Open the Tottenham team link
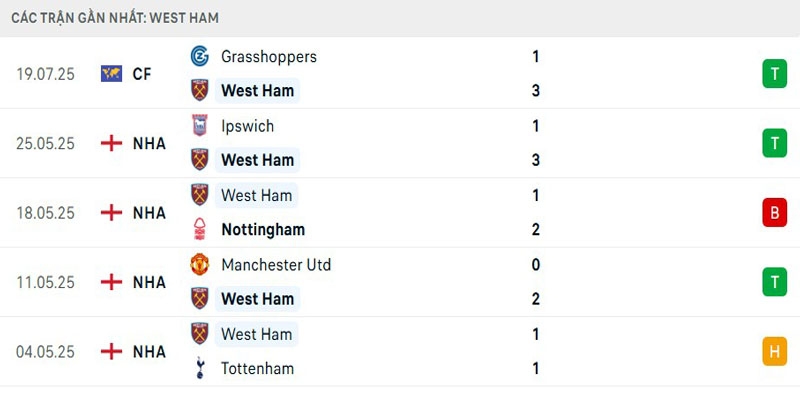800x400 pixels. pyautogui.click(x=257, y=368)
